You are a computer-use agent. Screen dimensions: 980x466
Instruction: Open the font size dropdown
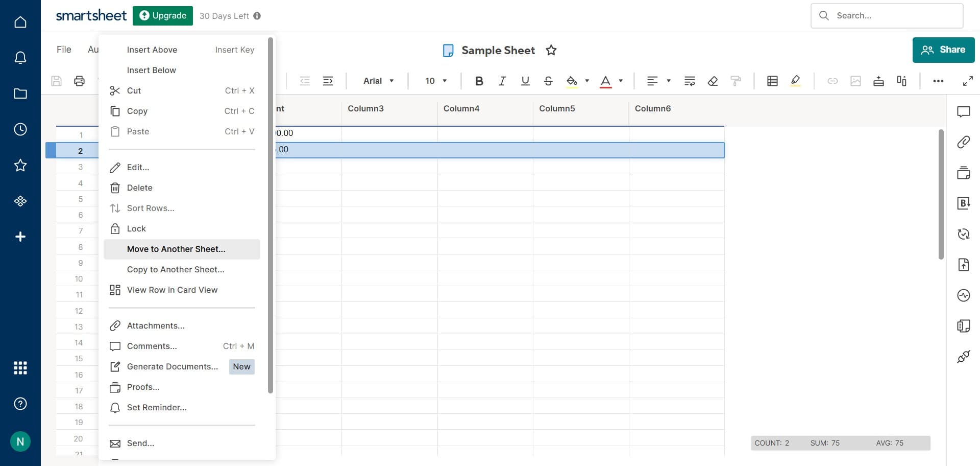434,81
